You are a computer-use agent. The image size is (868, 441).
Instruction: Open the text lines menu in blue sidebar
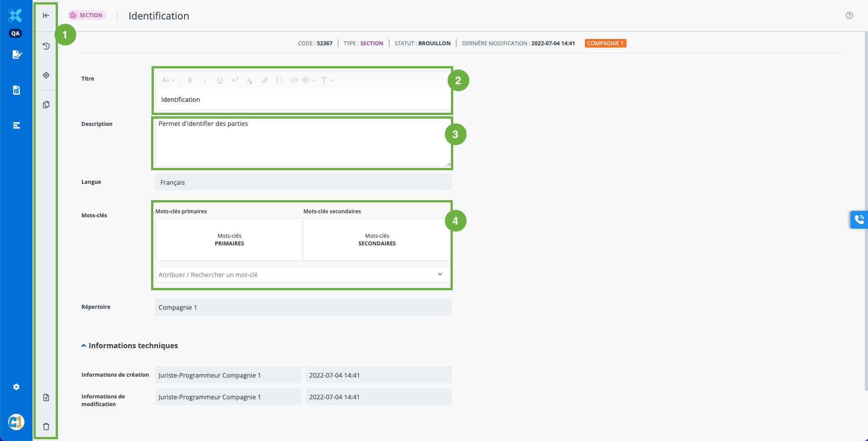[x=17, y=125]
